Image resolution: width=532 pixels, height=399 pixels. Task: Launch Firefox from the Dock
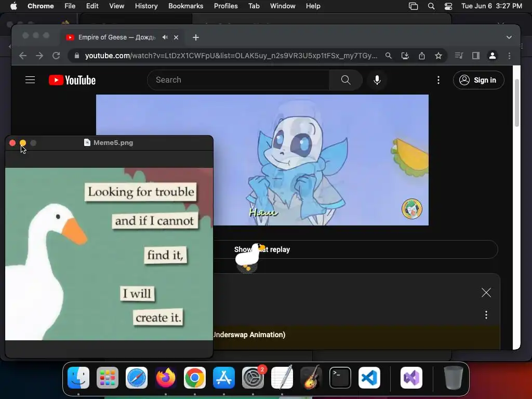(x=166, y=378)
